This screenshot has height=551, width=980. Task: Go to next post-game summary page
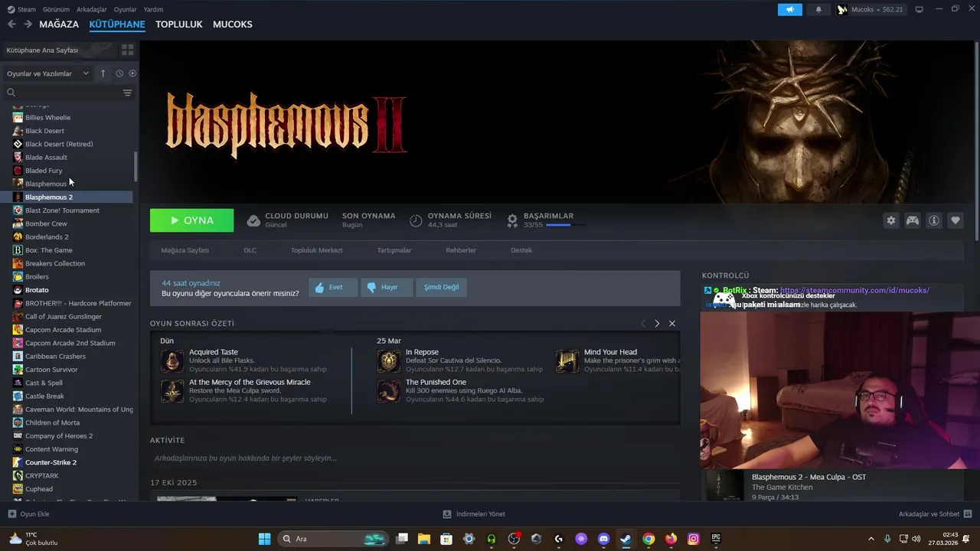[657, 324]
